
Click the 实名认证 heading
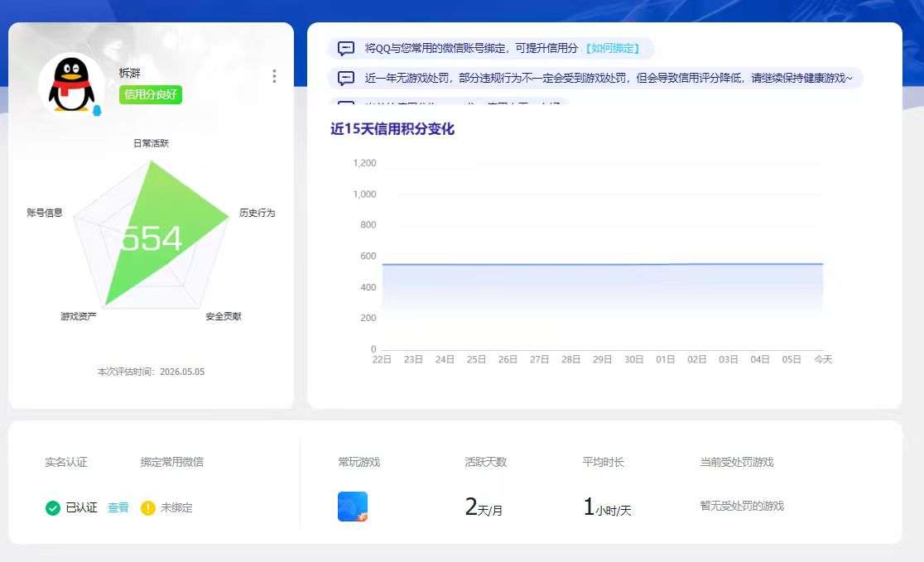(66, 463)
